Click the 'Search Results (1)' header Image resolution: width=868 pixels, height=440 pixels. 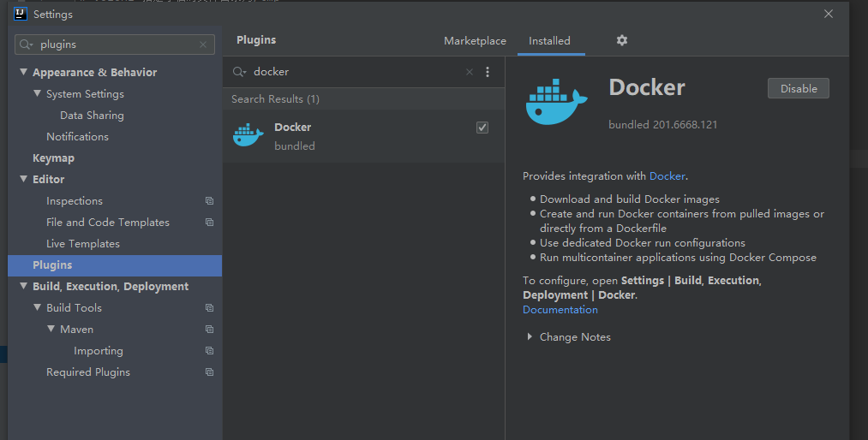(276, 99)
